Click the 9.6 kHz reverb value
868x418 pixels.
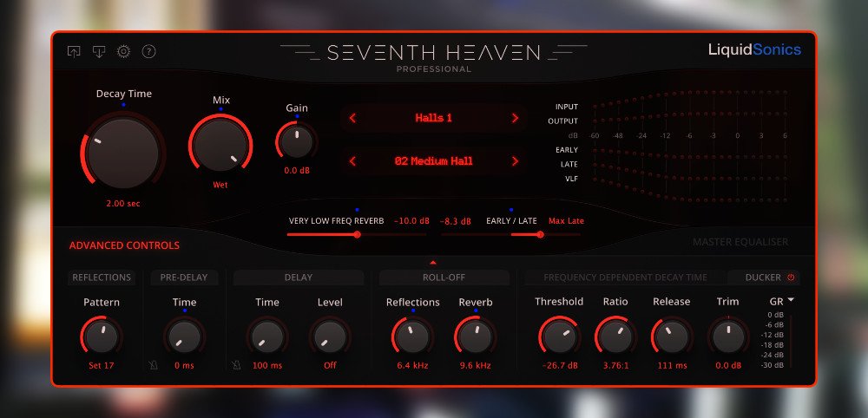(476, 365)
